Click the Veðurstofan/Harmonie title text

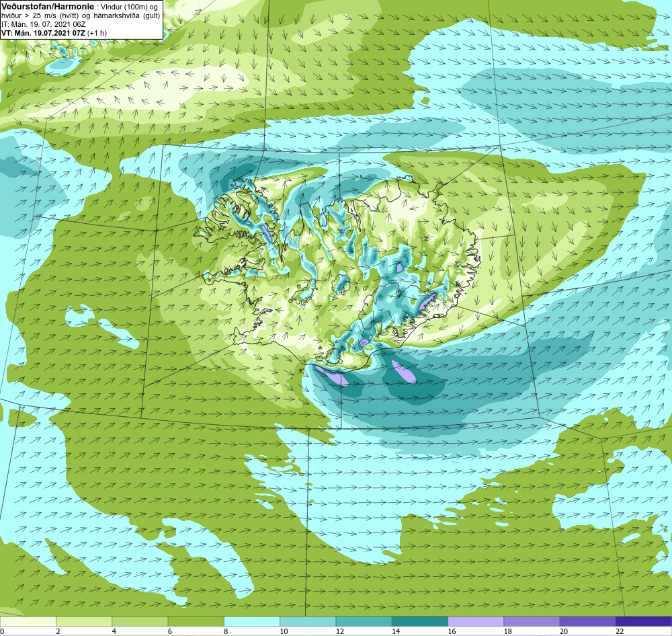click(48, 7)
